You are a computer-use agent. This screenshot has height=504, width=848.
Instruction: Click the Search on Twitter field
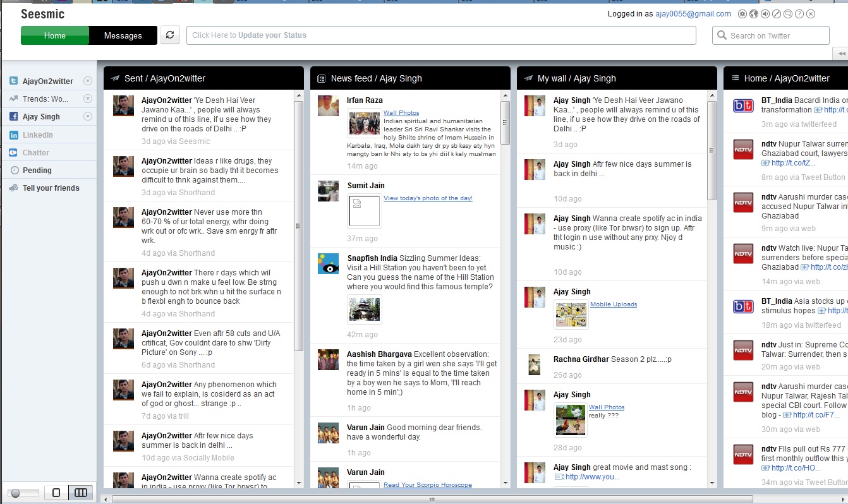[x=771, y=35]
